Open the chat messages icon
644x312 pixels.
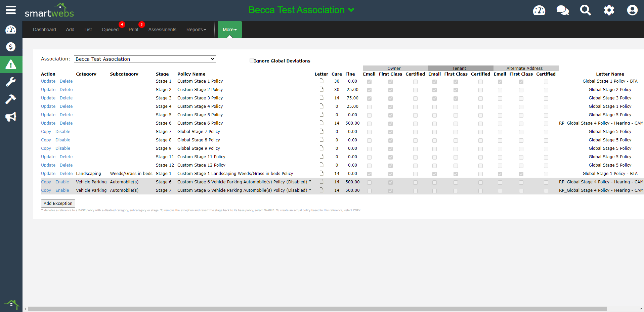[562, 10]
